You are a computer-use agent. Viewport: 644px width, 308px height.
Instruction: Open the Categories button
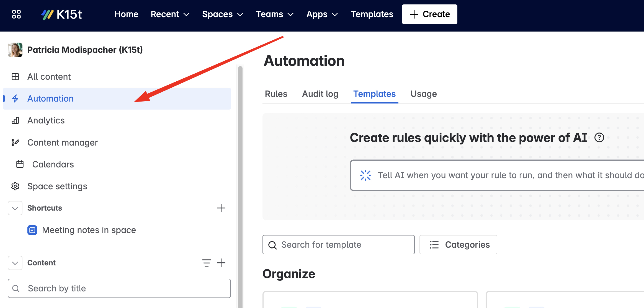point(458,245)
